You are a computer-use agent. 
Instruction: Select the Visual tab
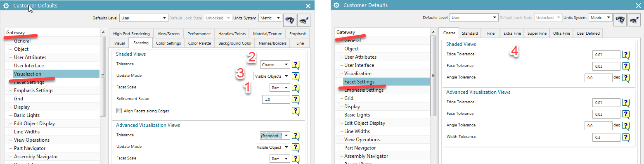[x=119, y=43]
